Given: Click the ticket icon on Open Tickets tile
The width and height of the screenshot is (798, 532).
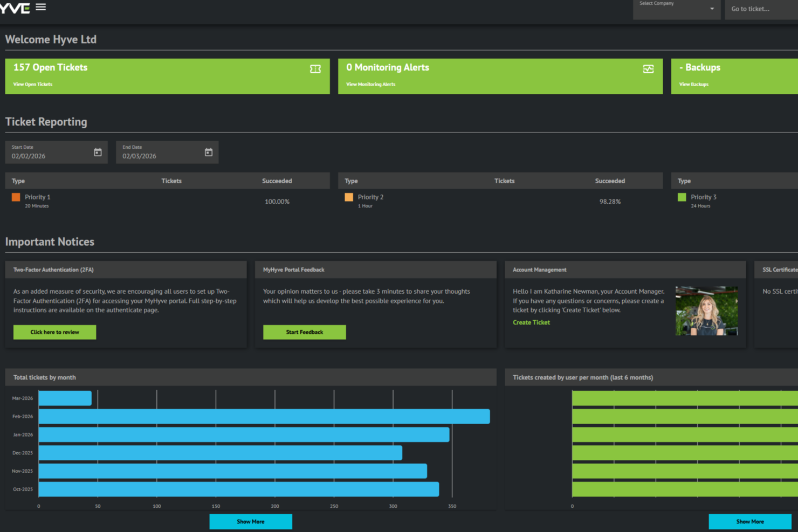Looking at the screenshot, I should tap(315, 69).
